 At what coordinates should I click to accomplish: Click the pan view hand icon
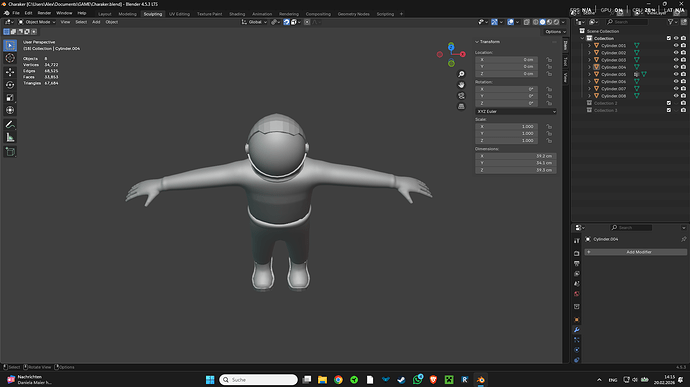click(461, 85)
